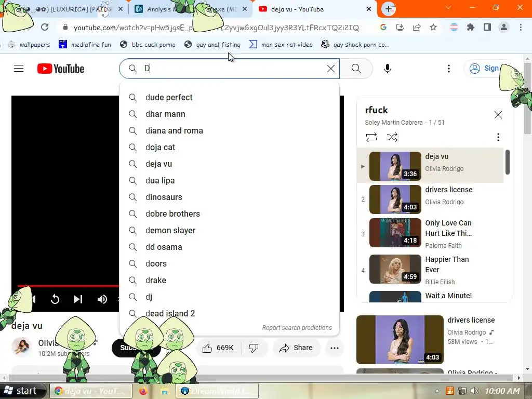532x399 pixels.
Task: Select the 'diana and roma' suggestion
Action: pos(229,130)
